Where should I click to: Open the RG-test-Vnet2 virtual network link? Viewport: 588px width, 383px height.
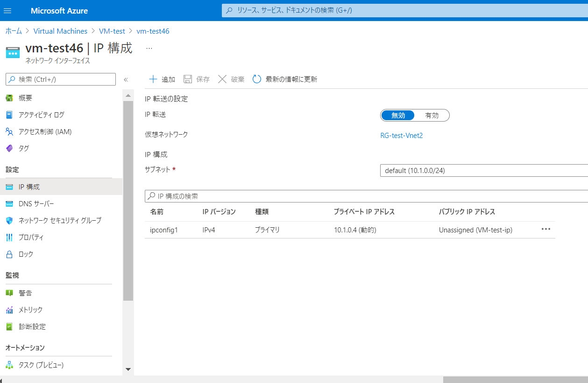click(402, 136)
